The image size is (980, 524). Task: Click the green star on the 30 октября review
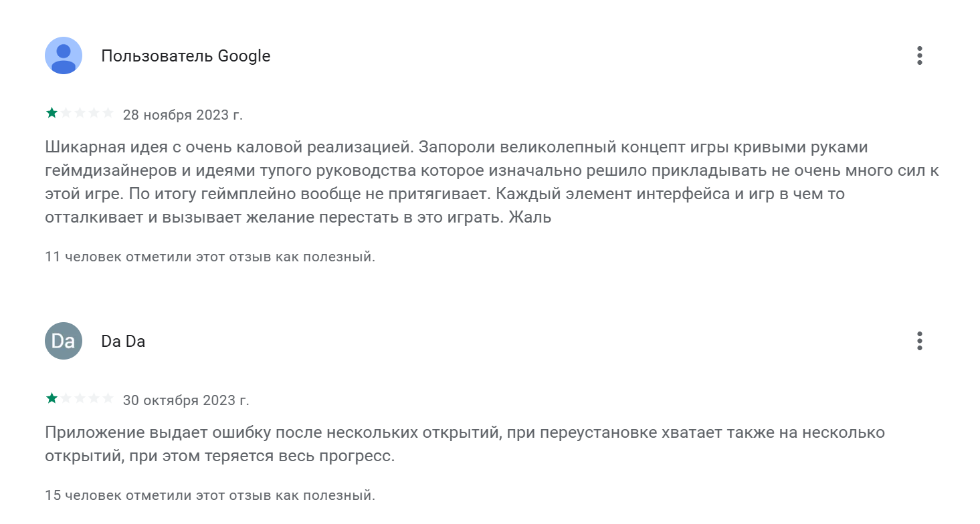click(x=52, y=398)
